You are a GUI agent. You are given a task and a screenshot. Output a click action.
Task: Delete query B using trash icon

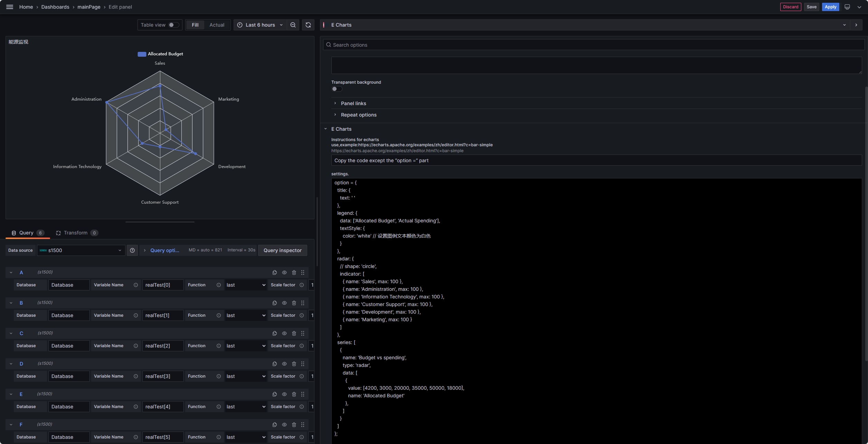(294, 303)
